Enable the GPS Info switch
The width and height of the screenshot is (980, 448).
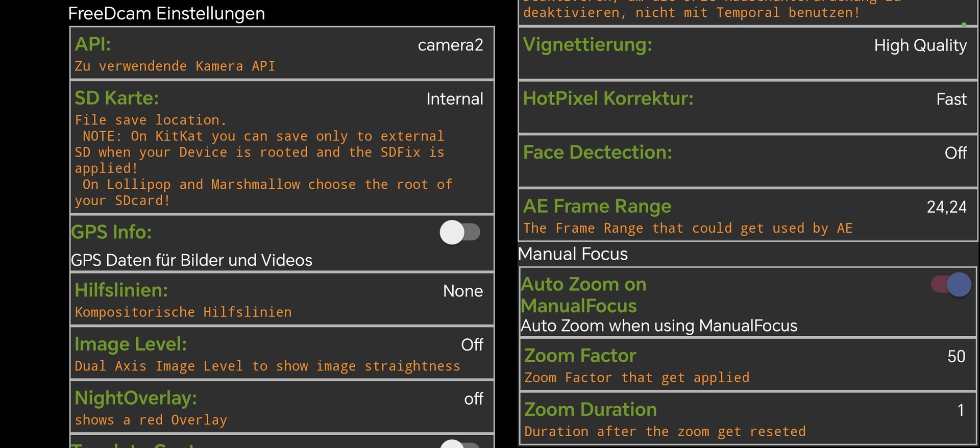click(x=459, y=233)
